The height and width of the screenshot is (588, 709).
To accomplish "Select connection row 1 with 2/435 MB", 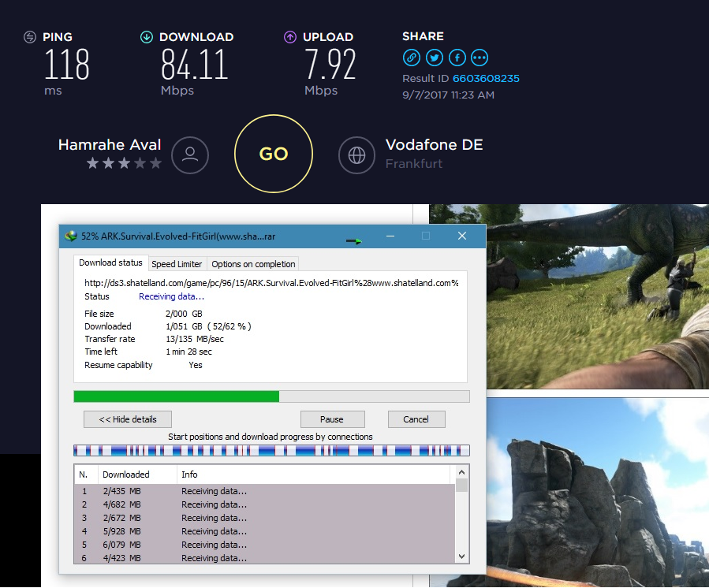I will 264,491.
